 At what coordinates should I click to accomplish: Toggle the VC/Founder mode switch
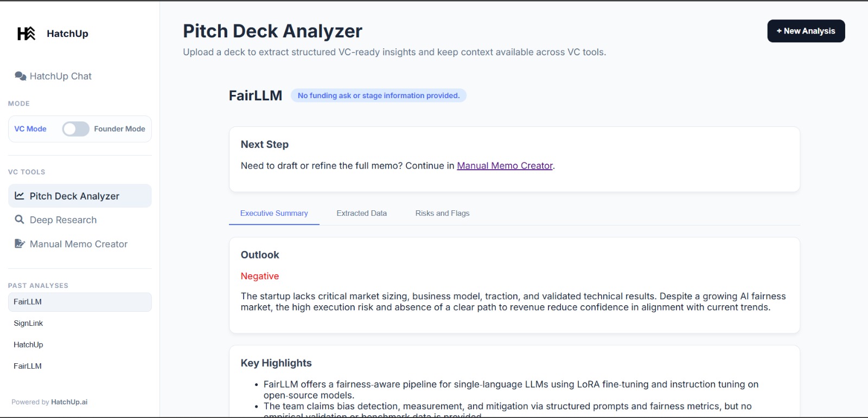click(75, 129)
